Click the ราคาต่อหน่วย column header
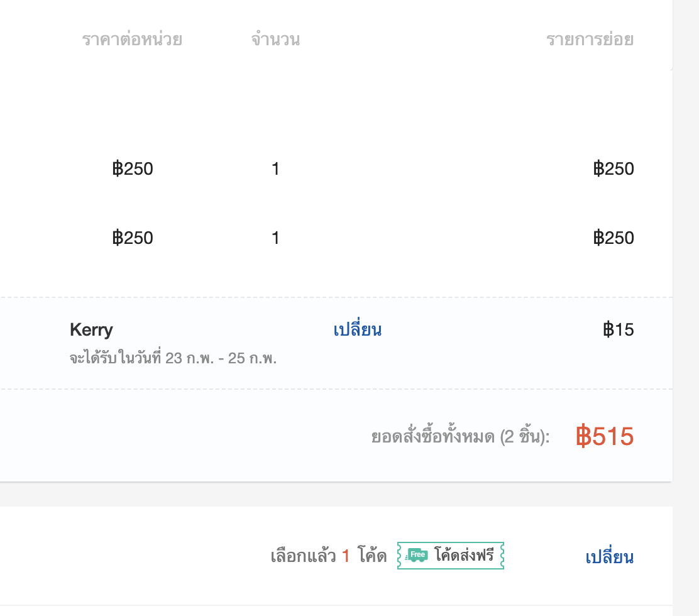The height and width of the screenshot is (616, 699). (x=133, y=40)
